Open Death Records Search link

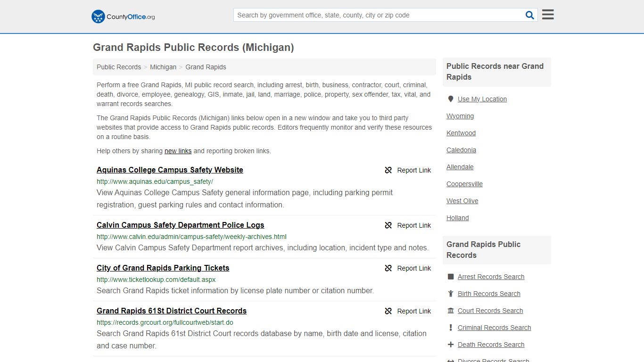click(491, 345)
